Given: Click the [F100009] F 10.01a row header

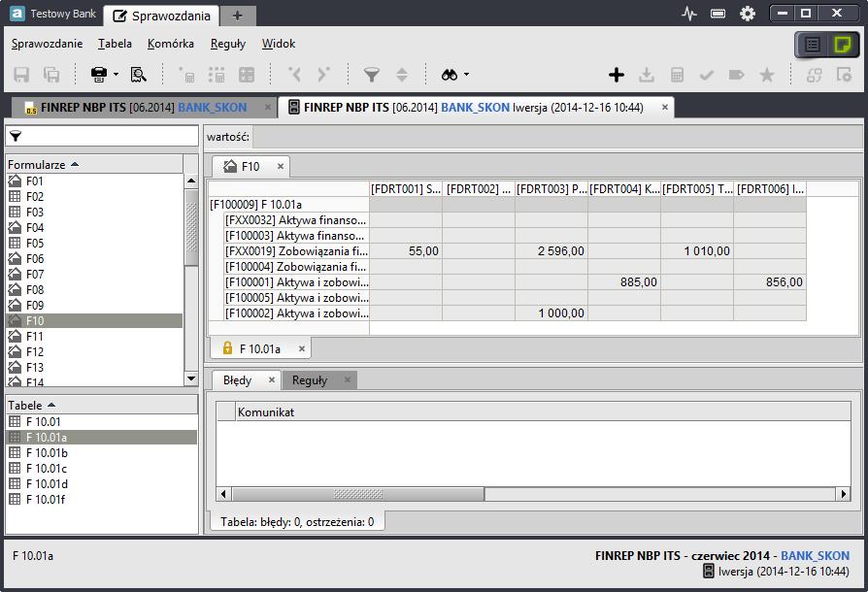Looking at the screenshot, I should click(x=288, y=205).
